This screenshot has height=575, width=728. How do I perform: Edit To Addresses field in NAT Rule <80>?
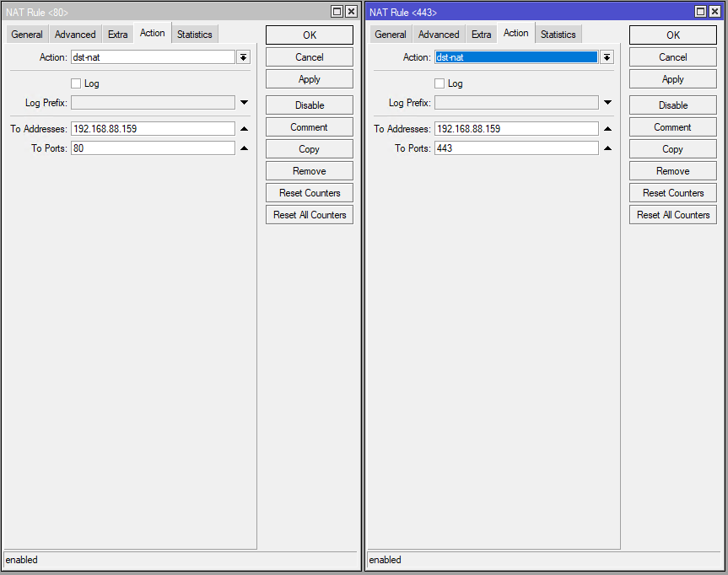pos(153,128)
